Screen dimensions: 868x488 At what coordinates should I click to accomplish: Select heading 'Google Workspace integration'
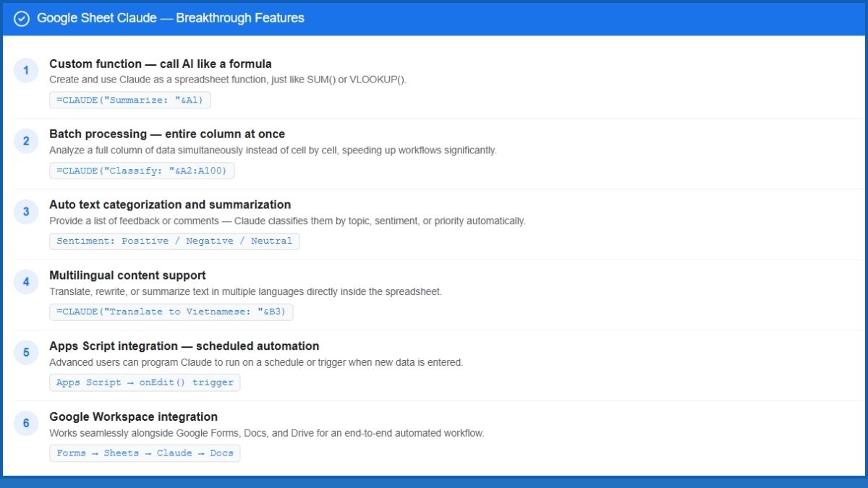coord(133,416)
